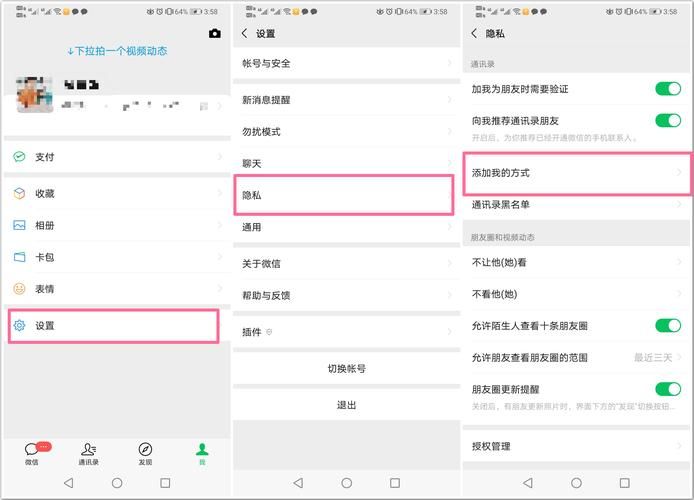Open 聊天 settings entry
694x500 pixels.
(x=347, y=163)
